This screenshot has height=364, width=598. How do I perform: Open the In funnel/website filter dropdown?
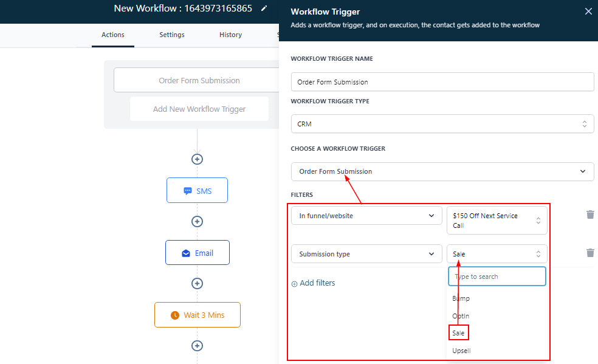click(x=366, y=216)
